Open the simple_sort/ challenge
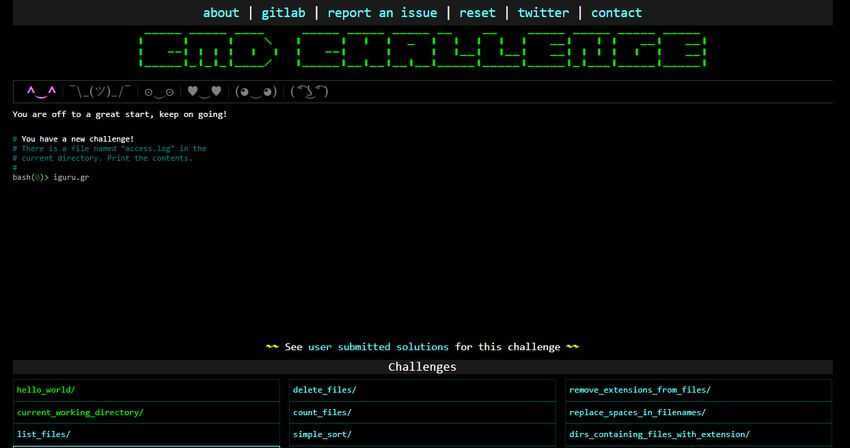 422,434
